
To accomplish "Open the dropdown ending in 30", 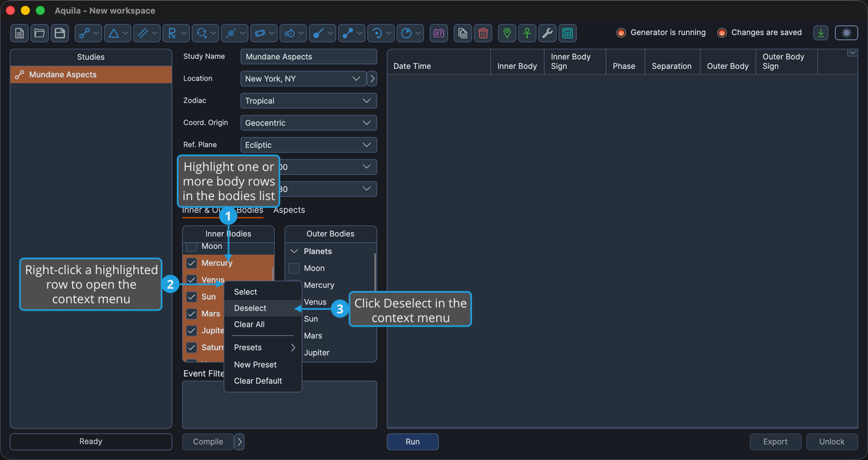I will coord(328,189).
